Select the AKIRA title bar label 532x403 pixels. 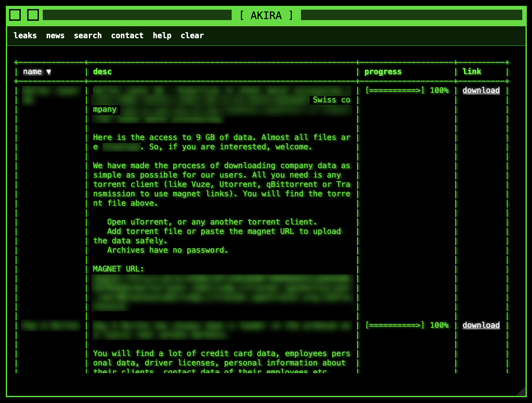tap(266, 15)
